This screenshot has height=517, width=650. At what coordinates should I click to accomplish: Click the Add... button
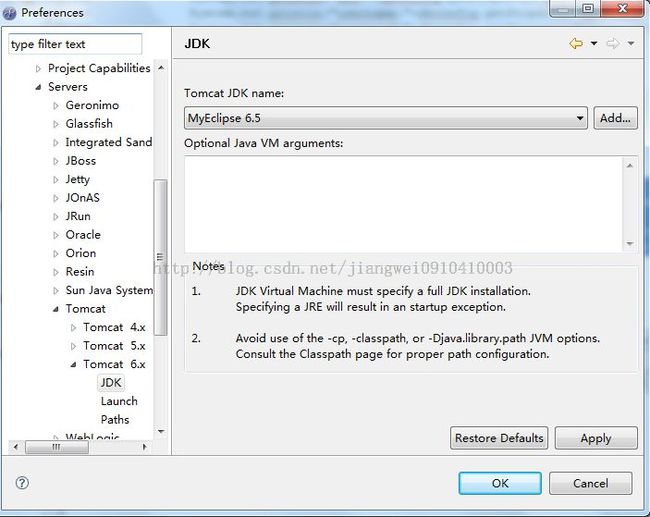tap(615, 118)
